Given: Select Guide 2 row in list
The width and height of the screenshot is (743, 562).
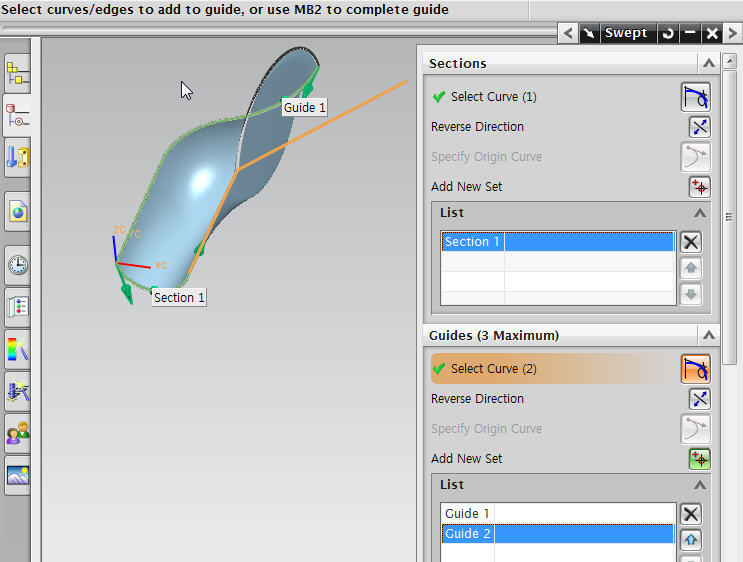Looking at the screenshot, I should pos(558,534).
